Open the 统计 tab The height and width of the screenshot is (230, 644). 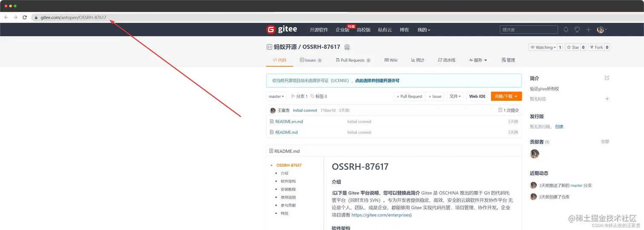[417, 60]
